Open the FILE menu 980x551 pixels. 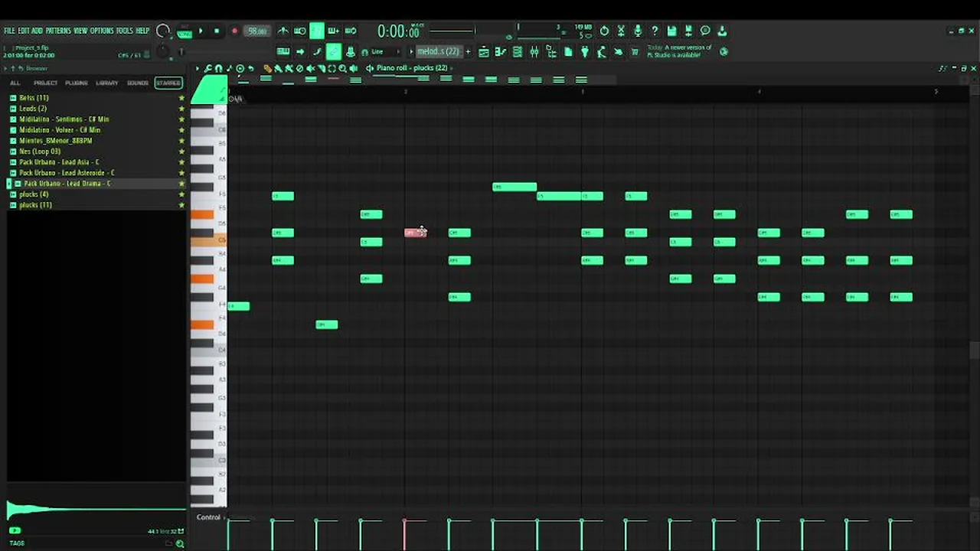coord(9,31)
